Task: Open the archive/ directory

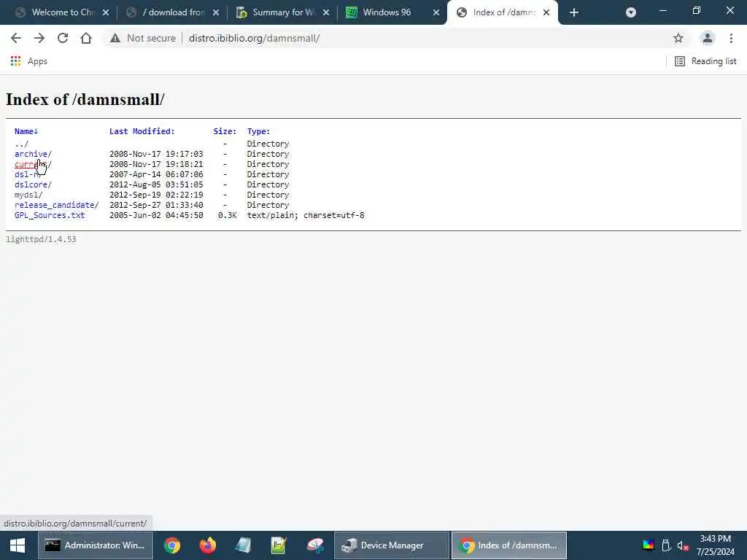Action: point(33,154)
